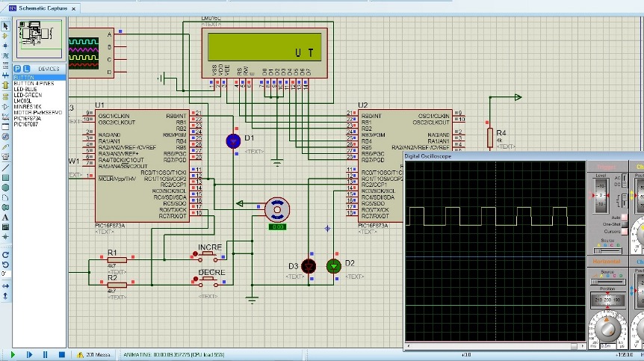Select the 2D symbols mode tool
The width and height of the screenshot is (644, 361).
coord(5,226)
